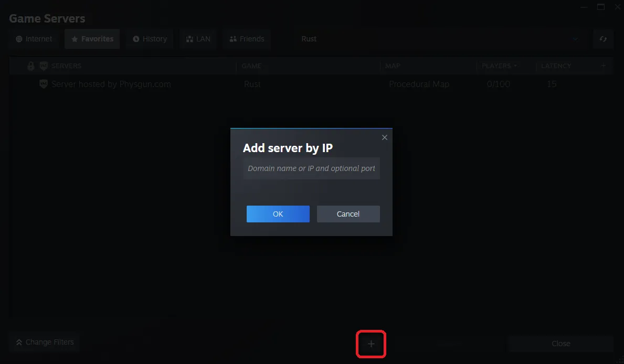
Task: Click the password lock column icon
Action: pos(31,66)
